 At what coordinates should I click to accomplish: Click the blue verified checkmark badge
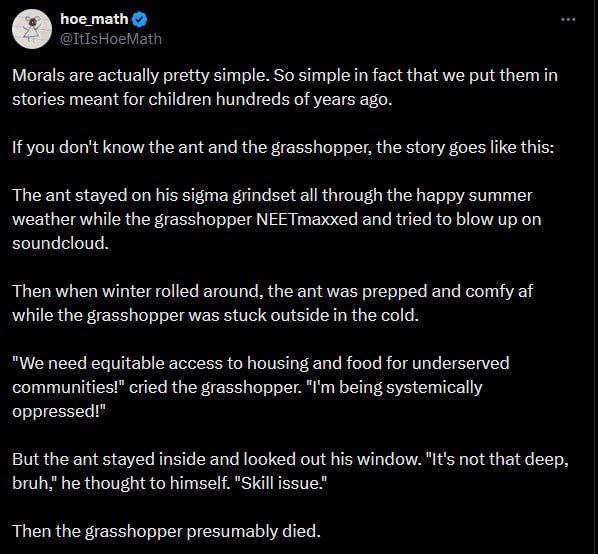pyautogui.click(x=139, y=19)
